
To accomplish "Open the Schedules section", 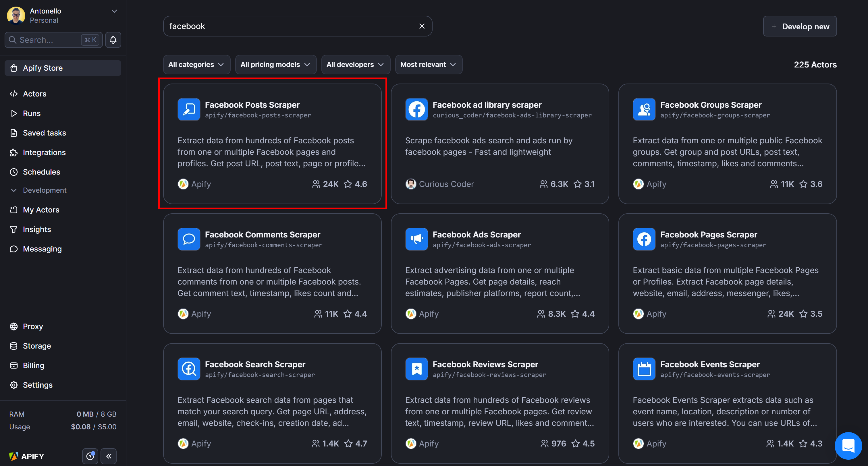I will tap(41, 172).
